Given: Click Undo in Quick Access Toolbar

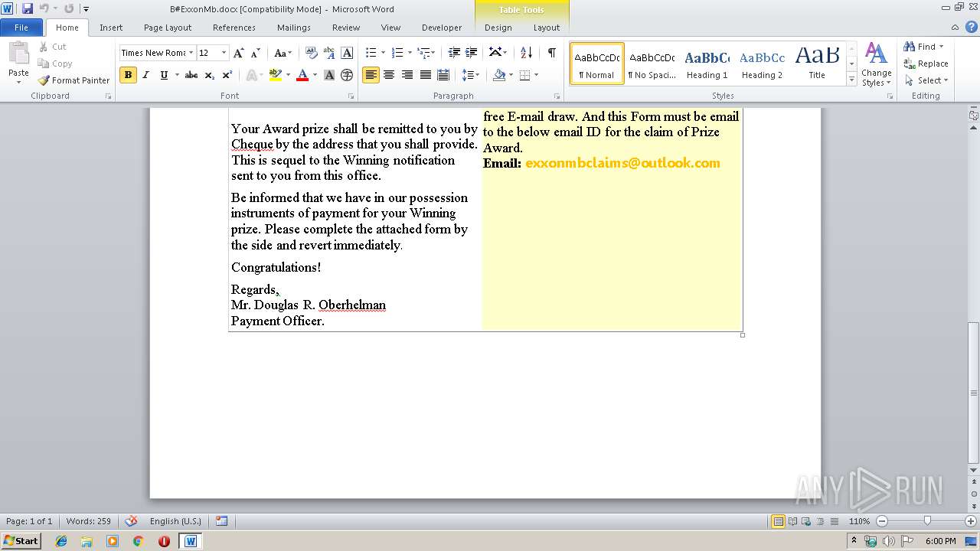Looking at the screenshot, I should tap(44, 8).
